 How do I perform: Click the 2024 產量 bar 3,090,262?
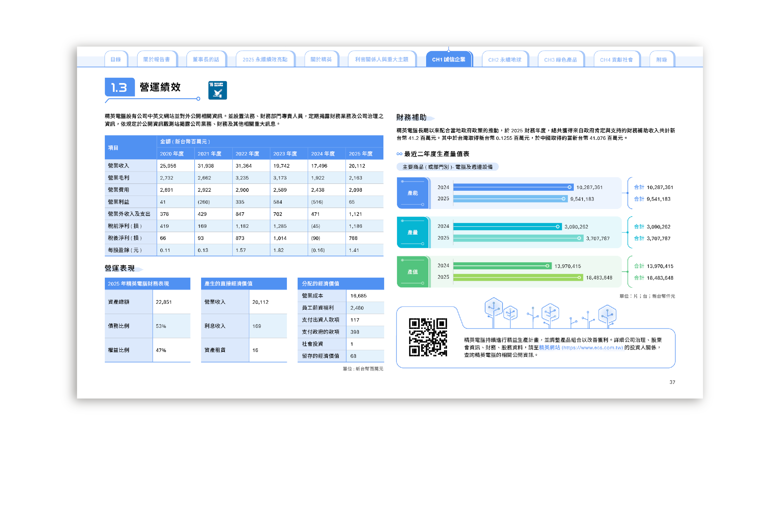507,227
